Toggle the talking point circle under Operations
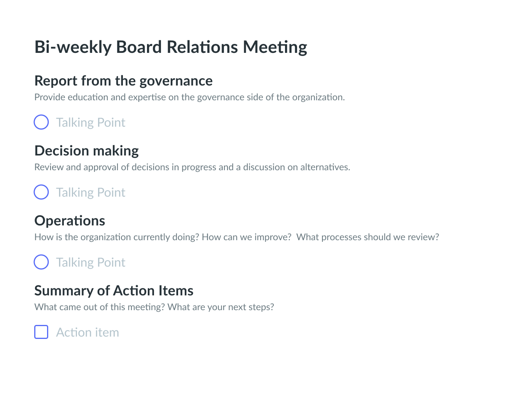Image resolution: width=532 pixels, height=398 pixels. (41, 262)
